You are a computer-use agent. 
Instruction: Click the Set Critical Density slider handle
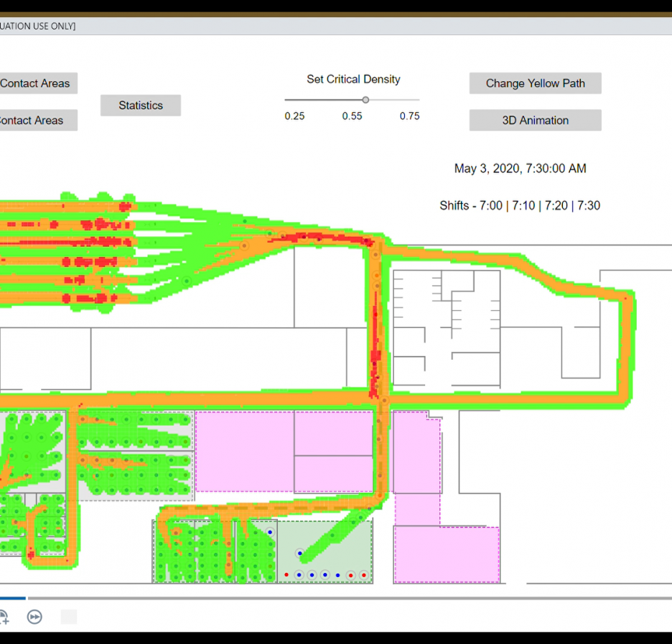click(x=365, y=100)
